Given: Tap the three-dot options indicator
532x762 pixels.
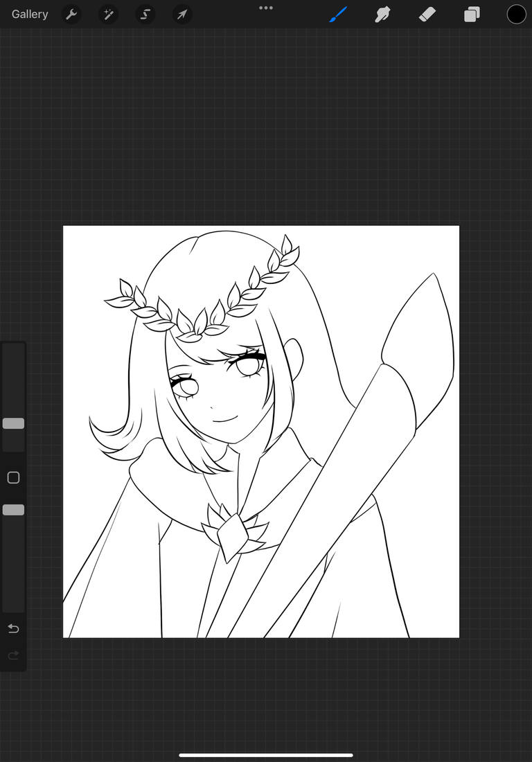Looking at the screenshot, I should pos(266,8).
